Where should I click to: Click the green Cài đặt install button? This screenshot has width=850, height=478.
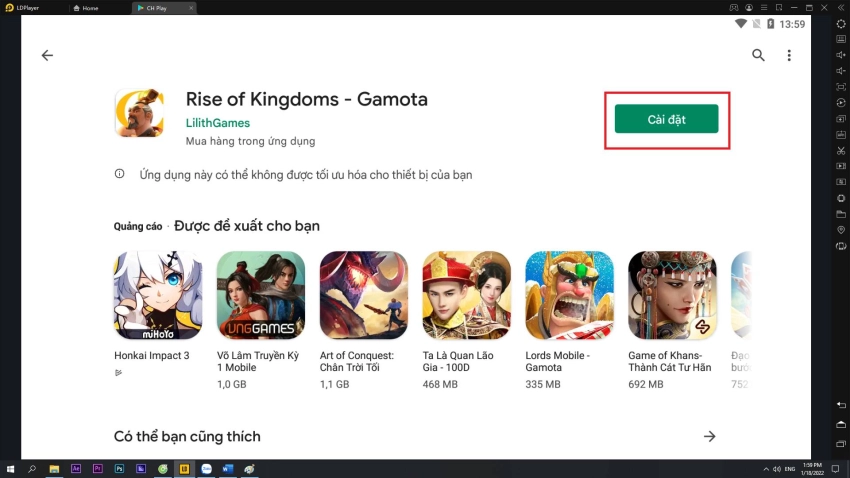(666, 119)
